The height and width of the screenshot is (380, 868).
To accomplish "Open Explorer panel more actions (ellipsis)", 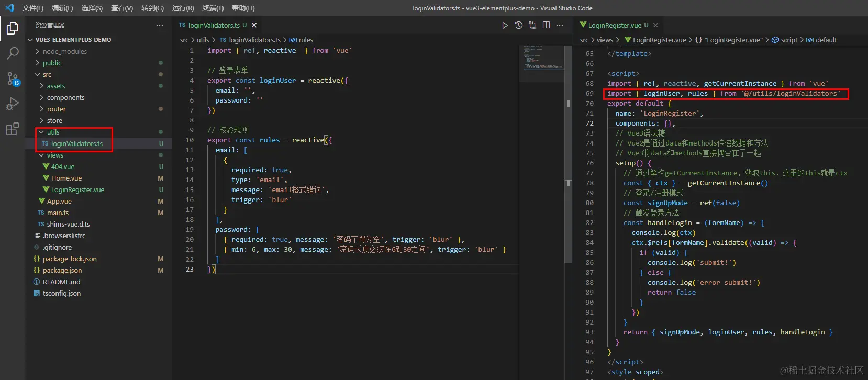I will (x=160, y=25).
